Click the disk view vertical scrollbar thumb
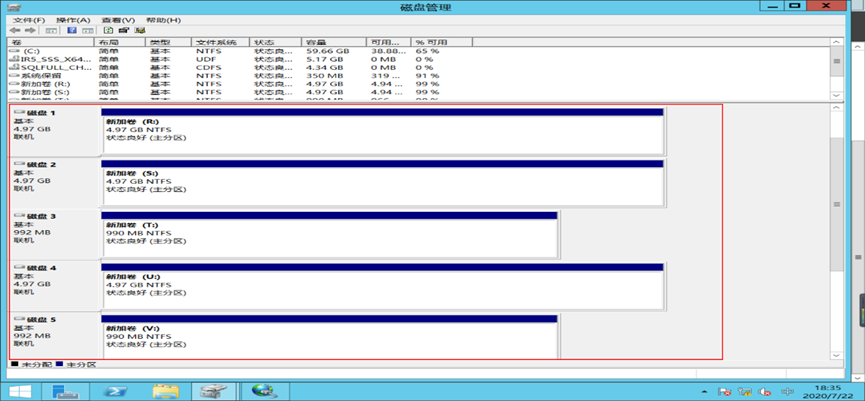The height and width of the screenshot is (401, 865). point(837,204)
